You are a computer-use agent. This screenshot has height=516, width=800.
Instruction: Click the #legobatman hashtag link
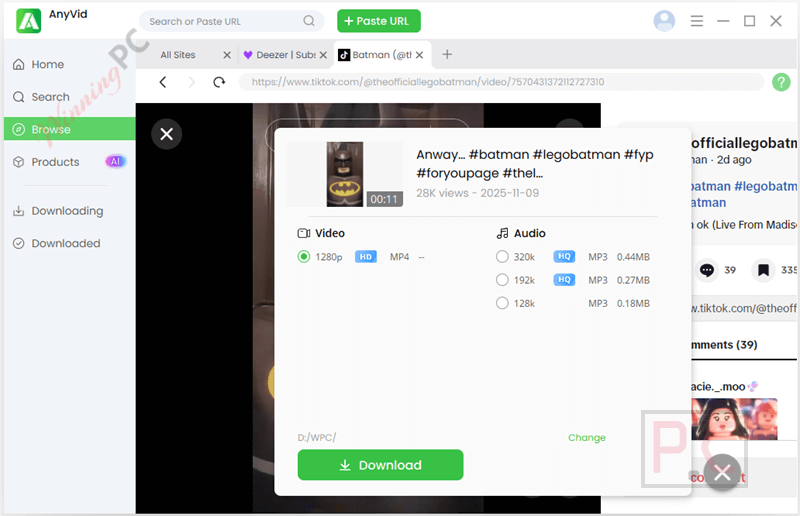pyautogui.click(x=765, y=186)
